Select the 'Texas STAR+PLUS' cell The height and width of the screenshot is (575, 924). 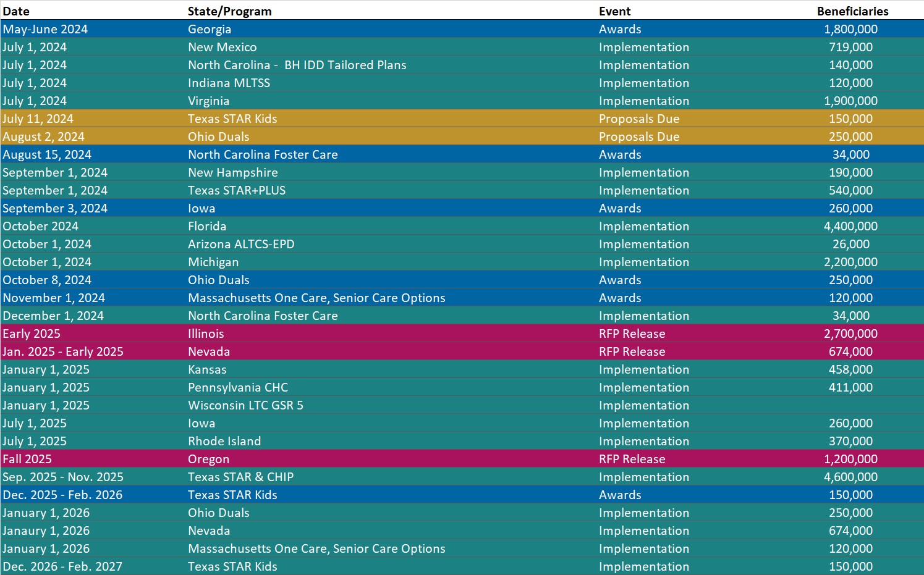[237, 190]
